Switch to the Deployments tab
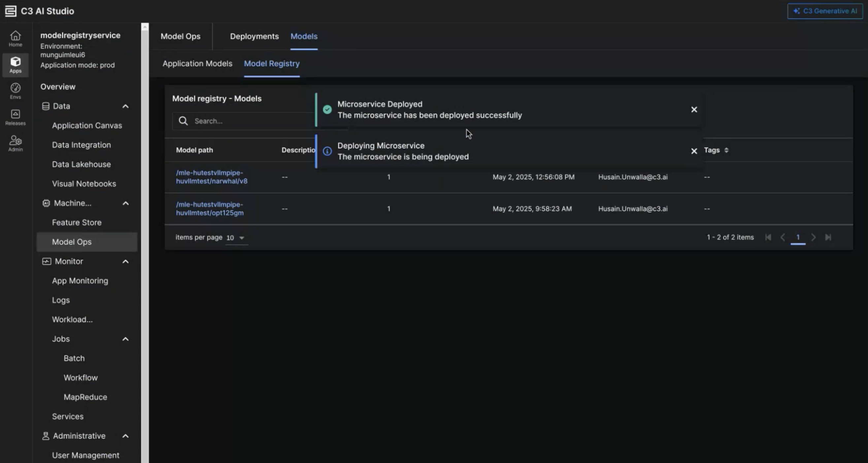This screenshot has height=463, width=868. [x=254, y=36]
